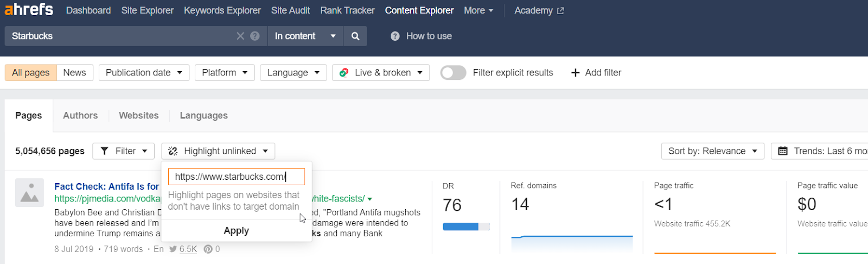Click the target domain URL input field
The image size is (868, 264).
click(x=237, y=177)
